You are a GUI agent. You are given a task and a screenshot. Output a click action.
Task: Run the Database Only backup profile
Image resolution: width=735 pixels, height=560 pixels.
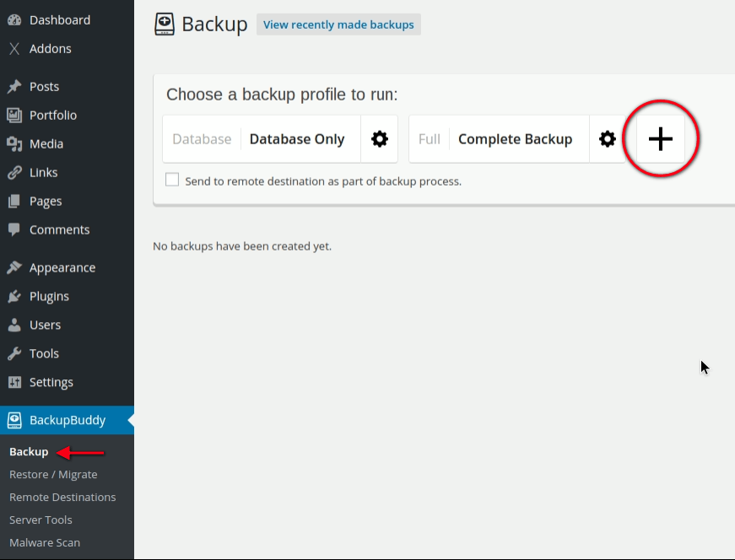296,139
